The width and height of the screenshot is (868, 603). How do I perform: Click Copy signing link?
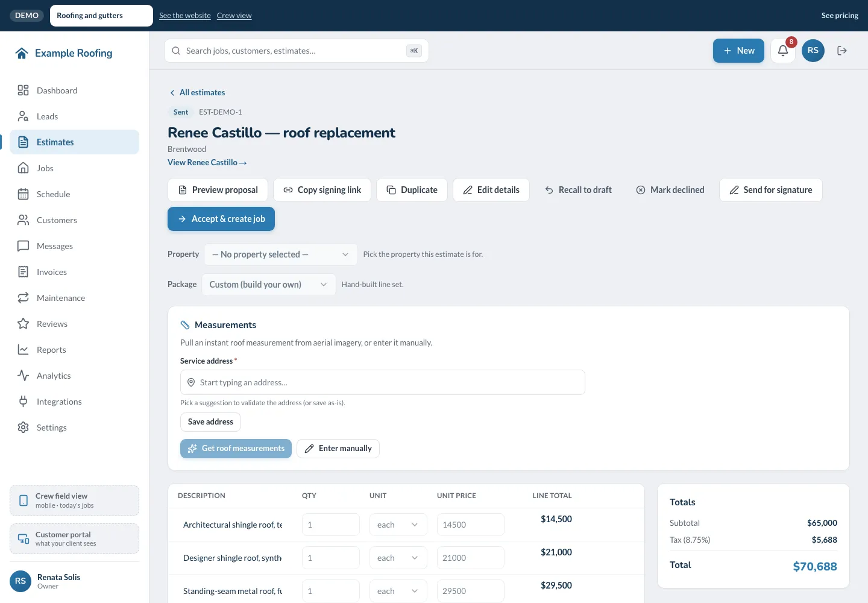click(322, 190)
